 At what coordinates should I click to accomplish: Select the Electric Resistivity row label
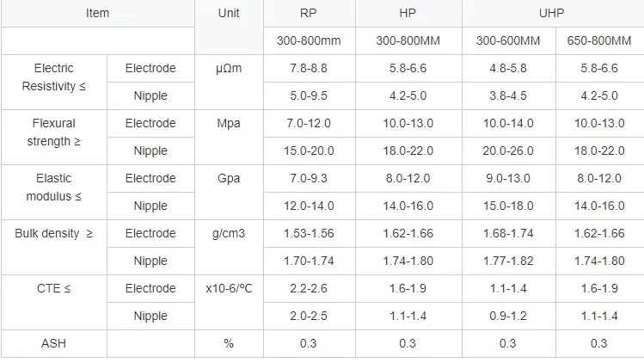pyautogui.click(x=54, y=77)
